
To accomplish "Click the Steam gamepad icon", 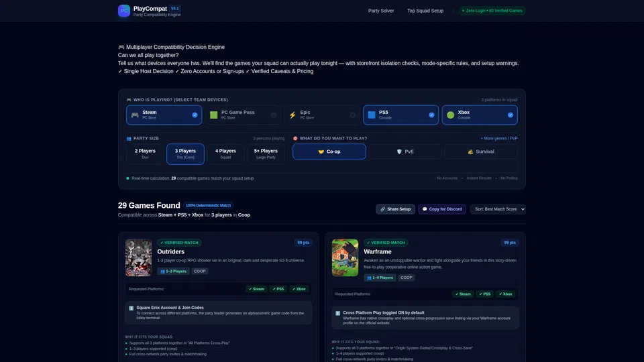I will [x=135, y=115].
